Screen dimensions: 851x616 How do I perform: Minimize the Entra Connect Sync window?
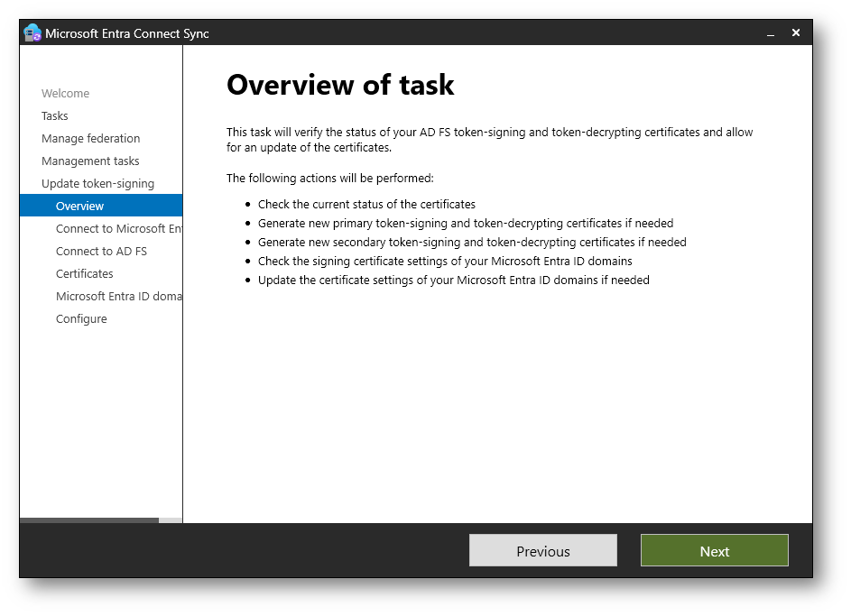tap(771, 33)
